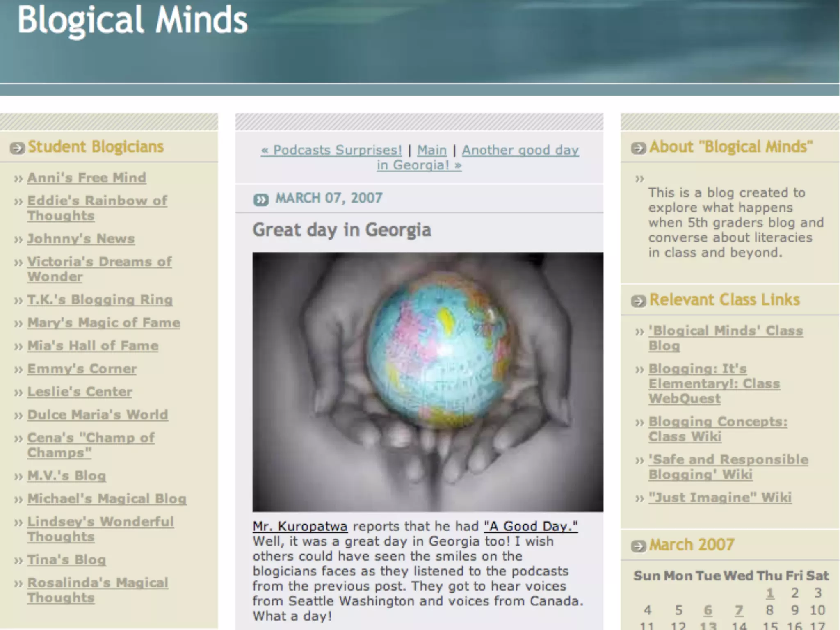
Task: Select March 6 in the calendar
Action: [708, 610]
